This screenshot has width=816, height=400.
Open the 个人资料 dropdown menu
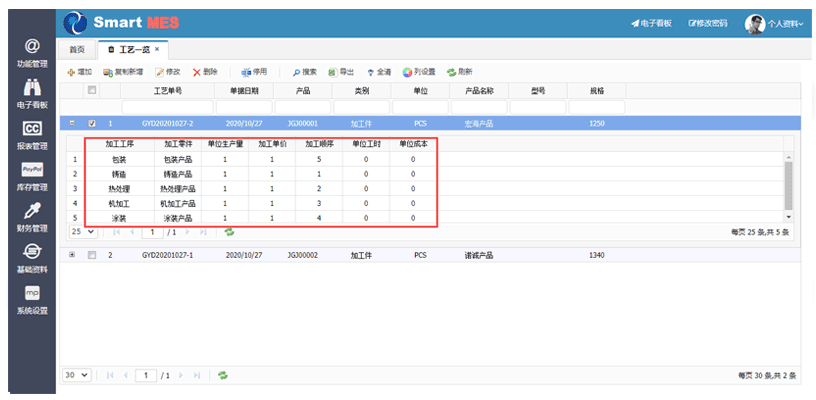(x=777, y=23)
